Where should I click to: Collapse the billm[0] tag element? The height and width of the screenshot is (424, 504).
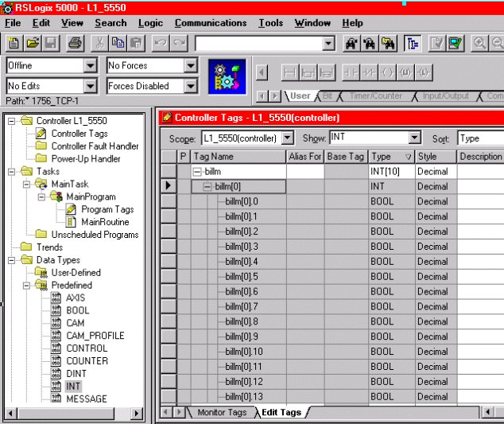(207, 187)
